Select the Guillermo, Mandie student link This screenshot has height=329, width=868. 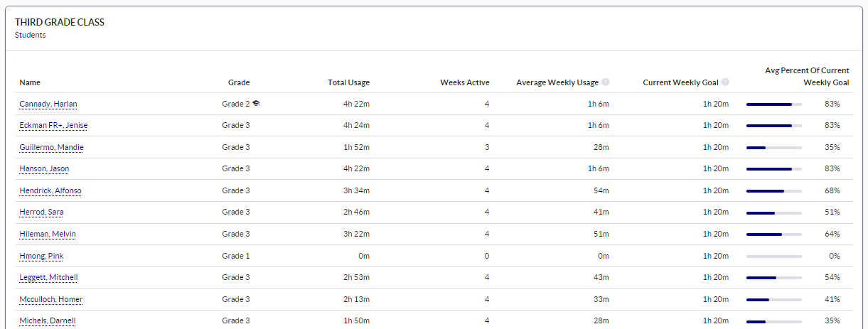(x=52, y=147)
